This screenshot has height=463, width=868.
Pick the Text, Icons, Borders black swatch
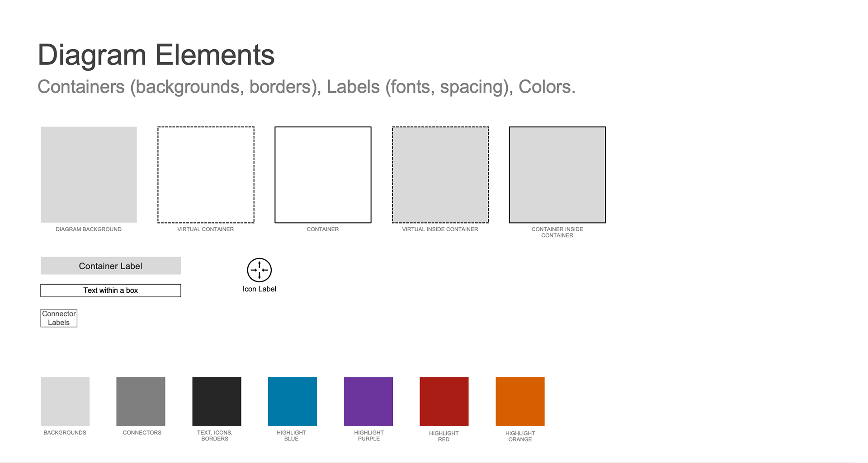[x=217, y=402]
